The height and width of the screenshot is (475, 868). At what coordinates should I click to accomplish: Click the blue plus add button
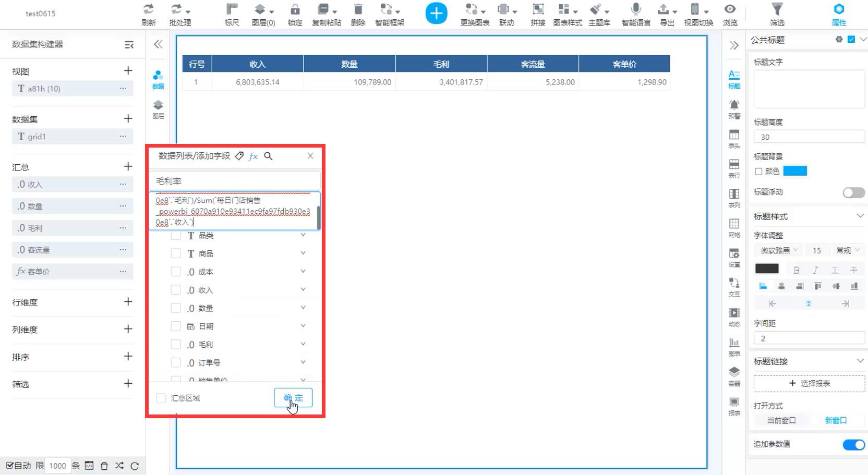436,13
